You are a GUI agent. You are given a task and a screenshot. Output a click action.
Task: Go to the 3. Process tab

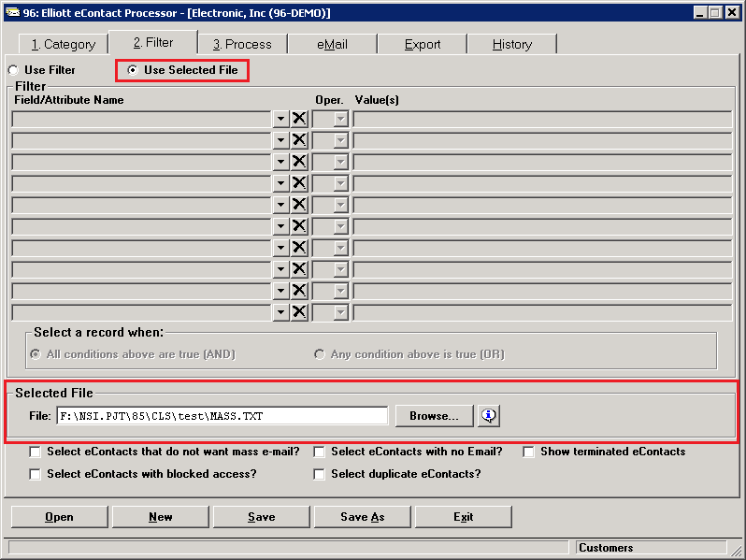[242, 44]
